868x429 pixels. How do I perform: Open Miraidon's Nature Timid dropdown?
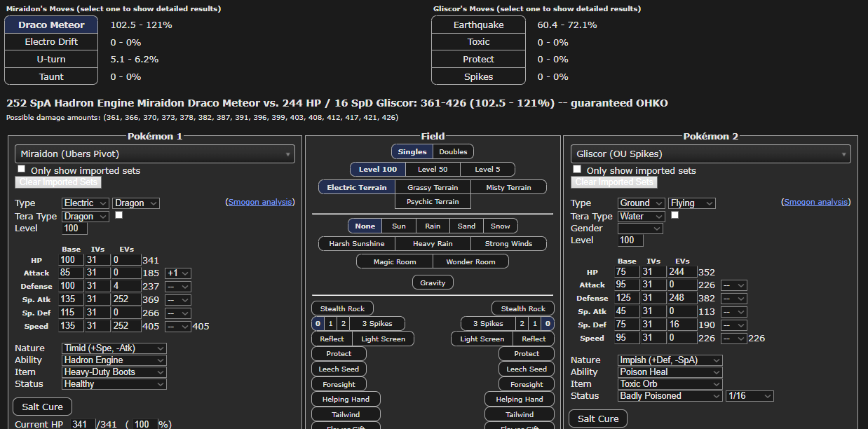114,348
